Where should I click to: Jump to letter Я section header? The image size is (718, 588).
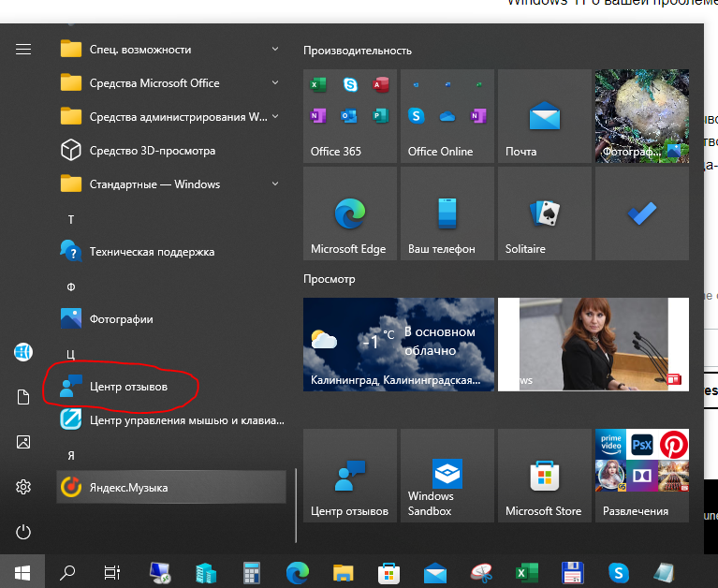coord(71,456)
